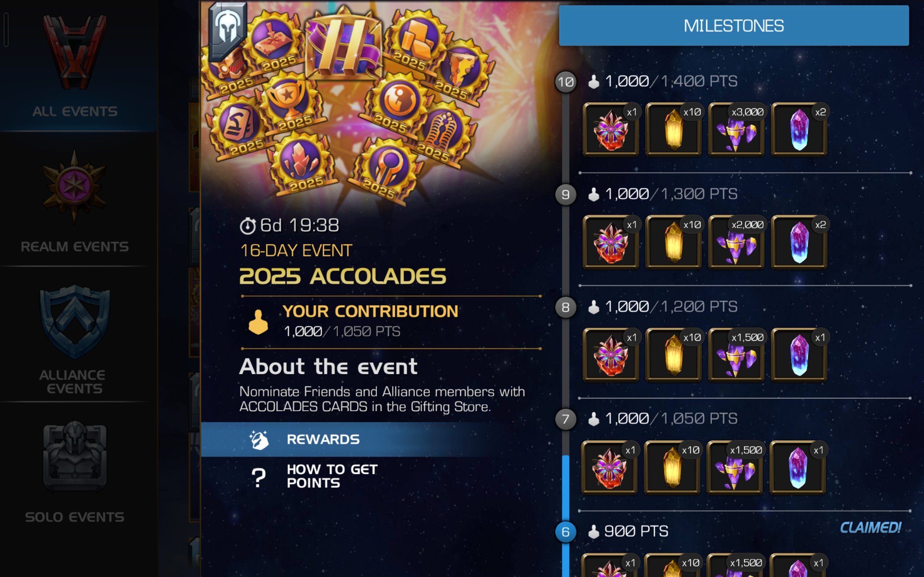The image size is (924, 577).
Task: Open the All Events category icon
Action: [x=75, y=52]
